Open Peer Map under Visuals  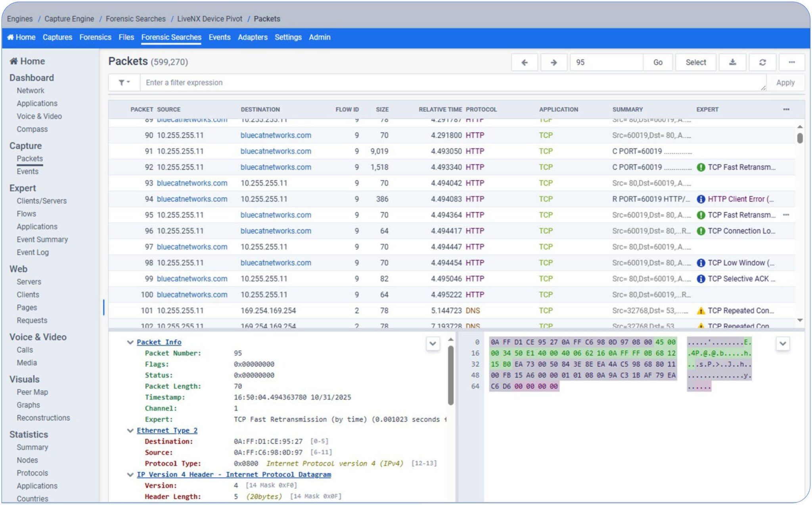[32, 392]
